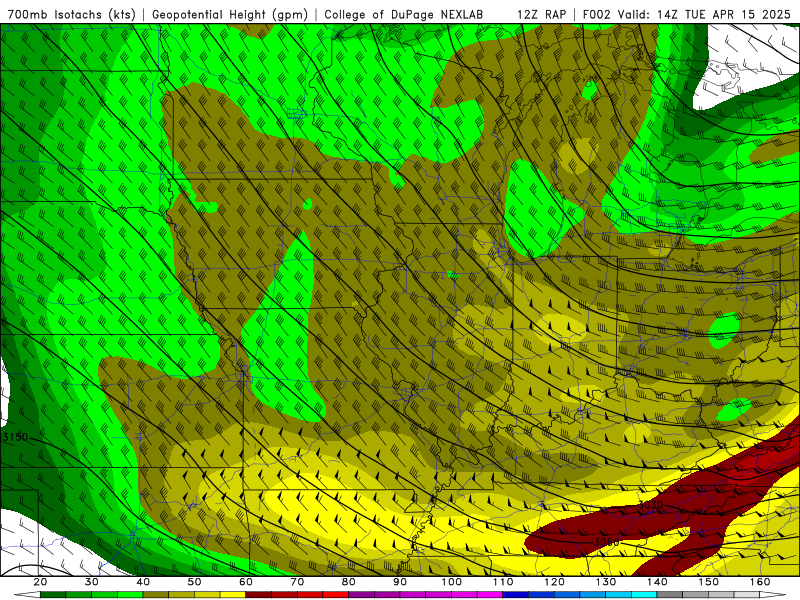Click the '70' color scale value
Screen dimensions: 800x600
coord(297,582)
